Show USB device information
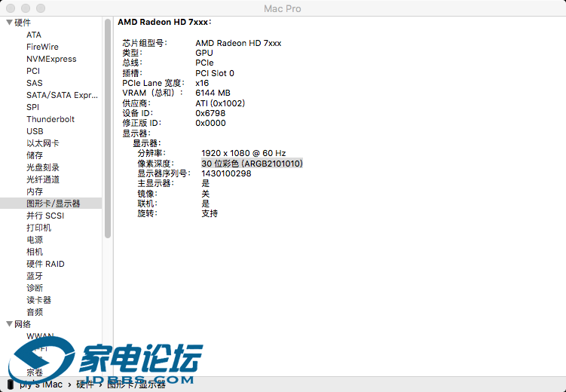This screenshot has width=566, height=392. click(x=35, y=131)
